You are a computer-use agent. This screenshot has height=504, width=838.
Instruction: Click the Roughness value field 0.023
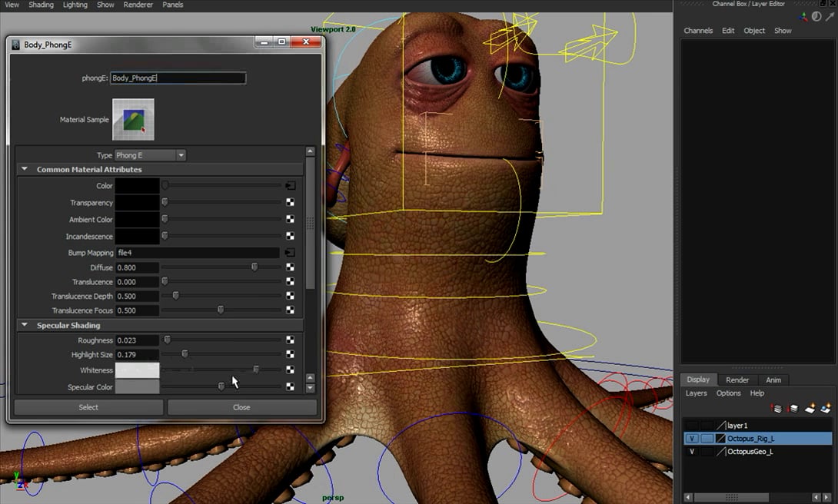138,340
